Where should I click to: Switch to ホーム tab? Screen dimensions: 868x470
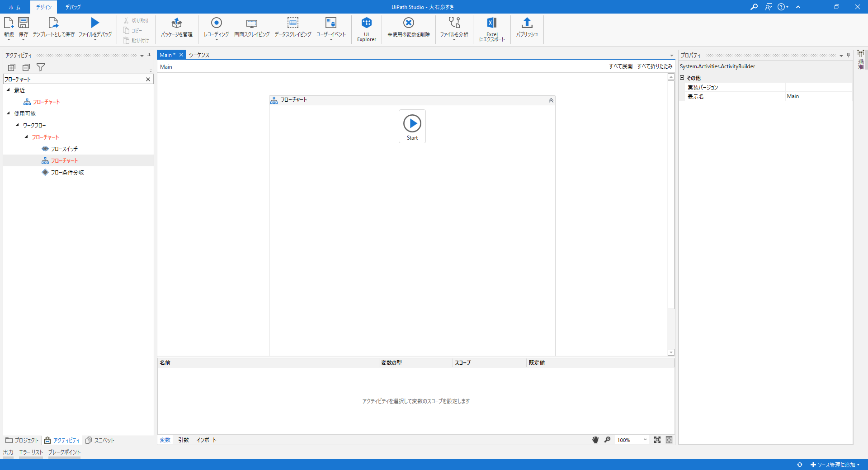point(14,7)
